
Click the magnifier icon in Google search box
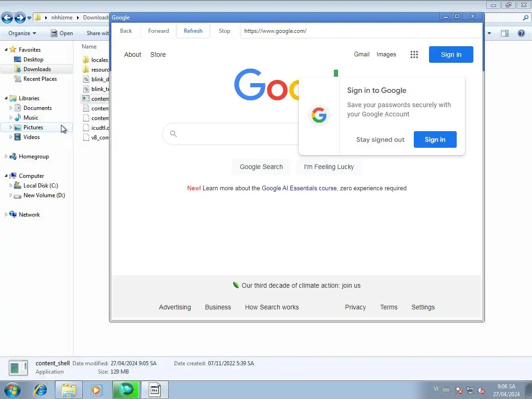coord(173,133)
